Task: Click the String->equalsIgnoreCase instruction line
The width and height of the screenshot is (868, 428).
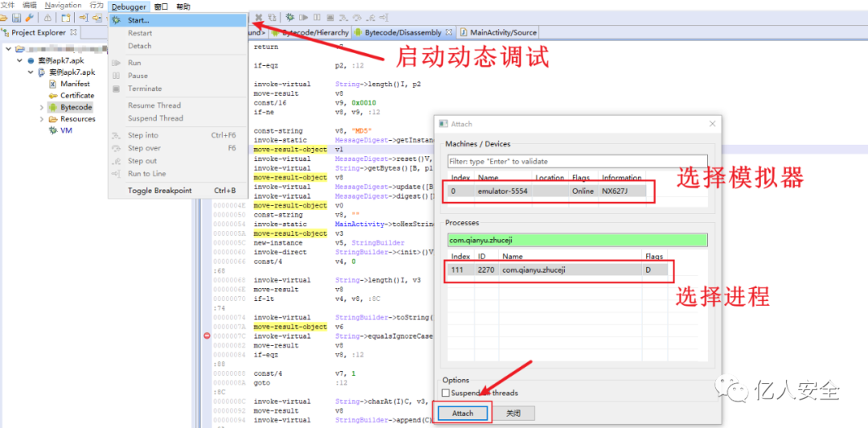Action: 343,336
